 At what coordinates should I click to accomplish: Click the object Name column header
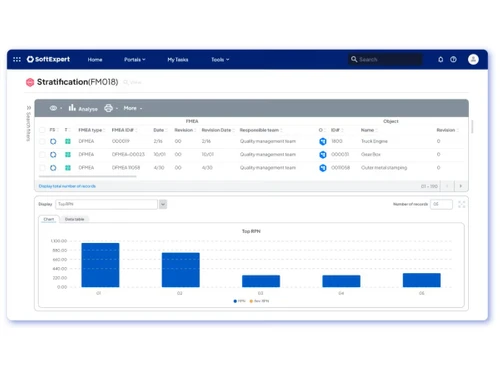tap(369, 130)
